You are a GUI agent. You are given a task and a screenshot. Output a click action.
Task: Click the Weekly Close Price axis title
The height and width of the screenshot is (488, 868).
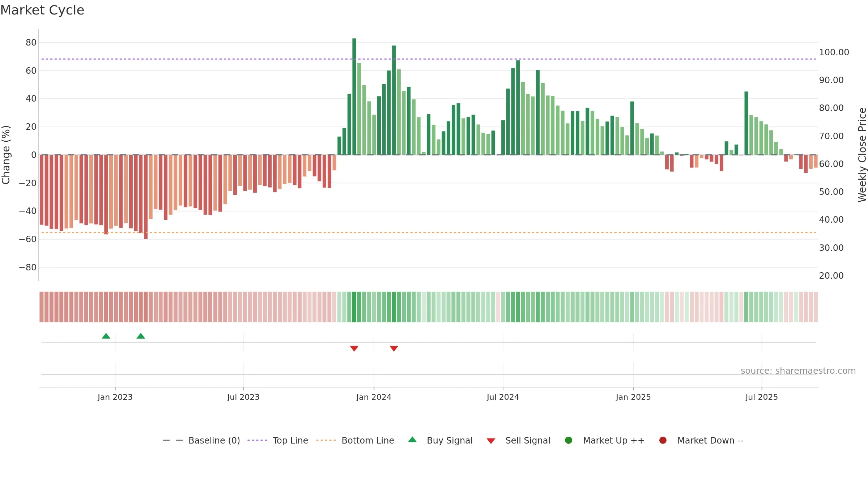point(862,155)
